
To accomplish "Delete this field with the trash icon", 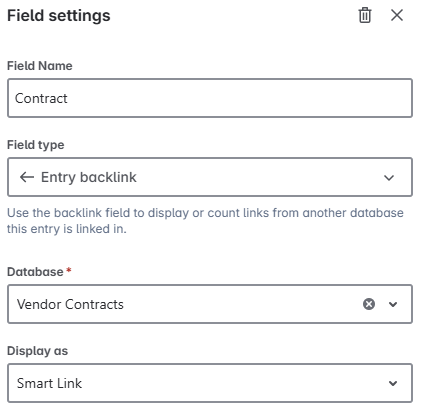I will coord(365,15).
